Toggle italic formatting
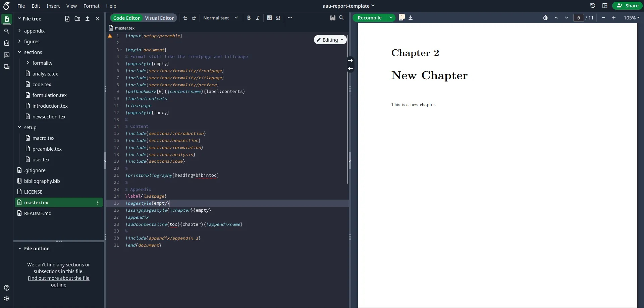 [x=258, y=18]
